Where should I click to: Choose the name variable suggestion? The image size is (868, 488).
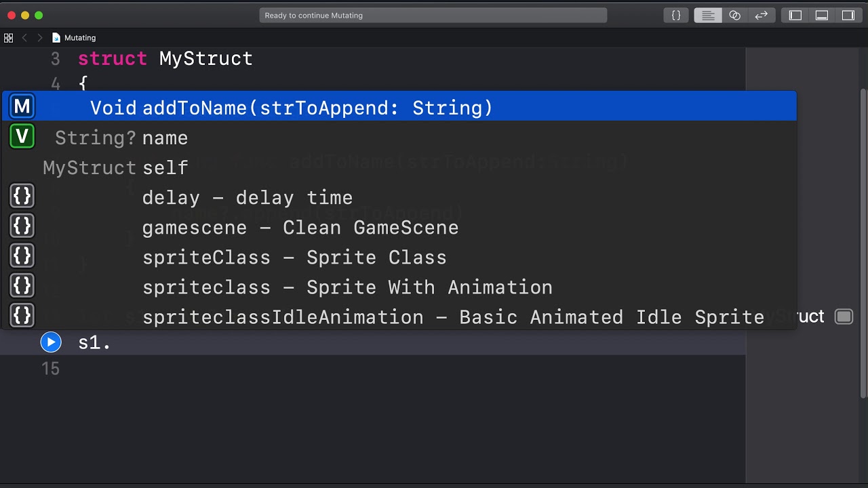click(x=165, y=138)
